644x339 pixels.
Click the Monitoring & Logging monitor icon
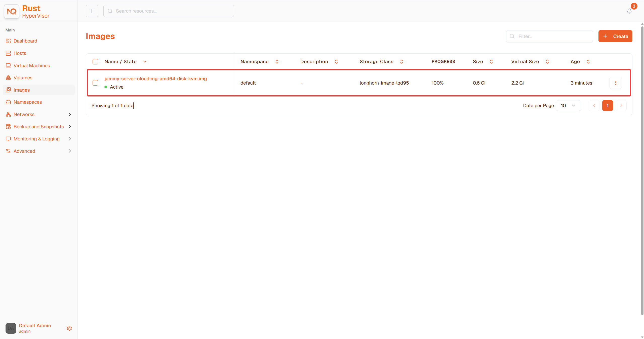click(x=8, y=139)
